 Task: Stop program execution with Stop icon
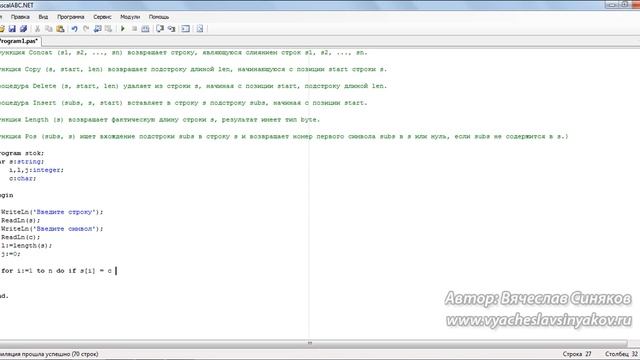point(134,29)
